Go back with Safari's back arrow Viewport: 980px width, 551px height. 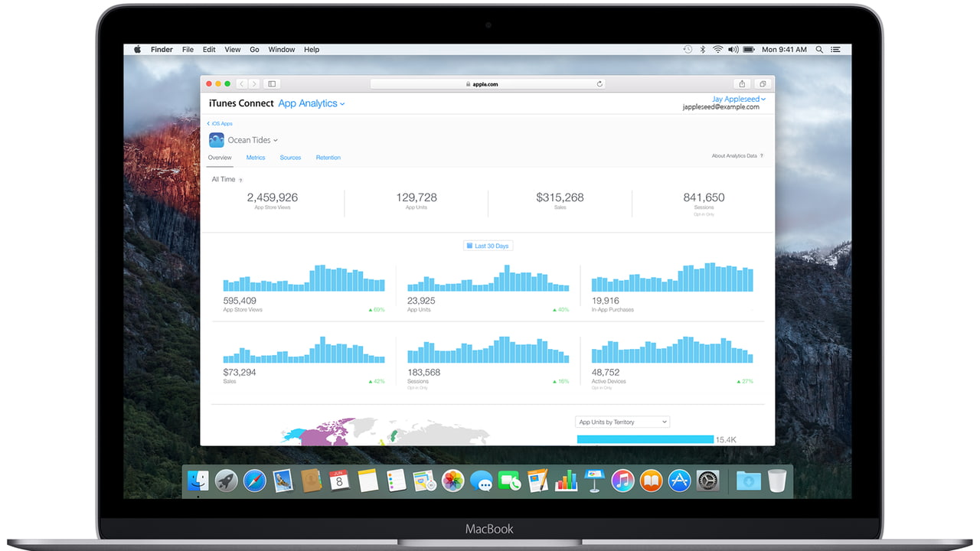coord(242,84)
